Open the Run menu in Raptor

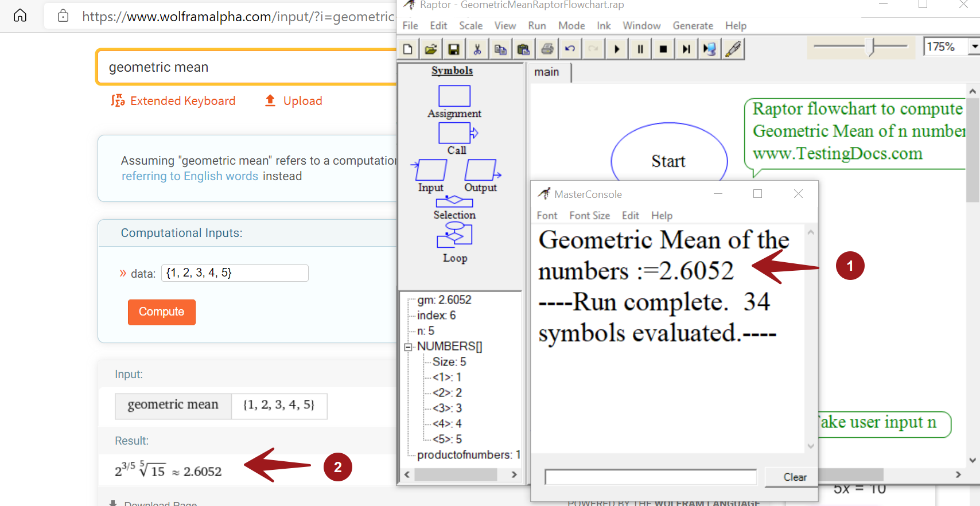536,26
